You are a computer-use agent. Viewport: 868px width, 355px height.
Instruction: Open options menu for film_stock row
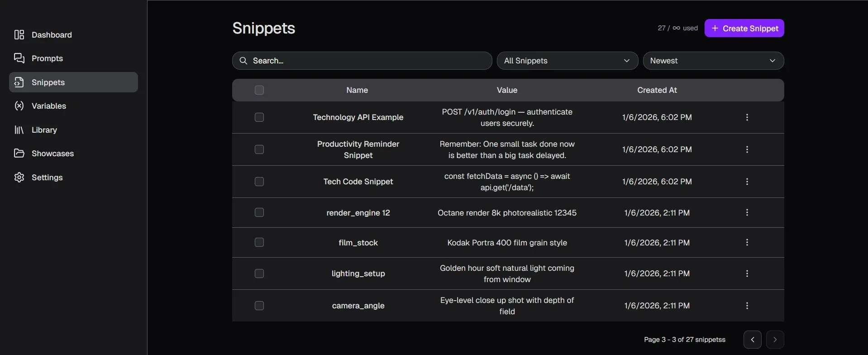(747, 242)
